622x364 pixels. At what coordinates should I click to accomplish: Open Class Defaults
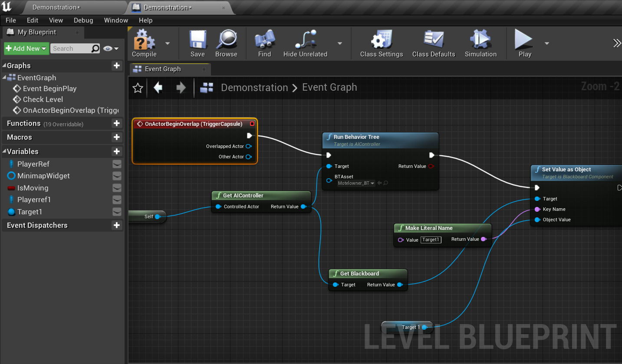click(434, 43)
